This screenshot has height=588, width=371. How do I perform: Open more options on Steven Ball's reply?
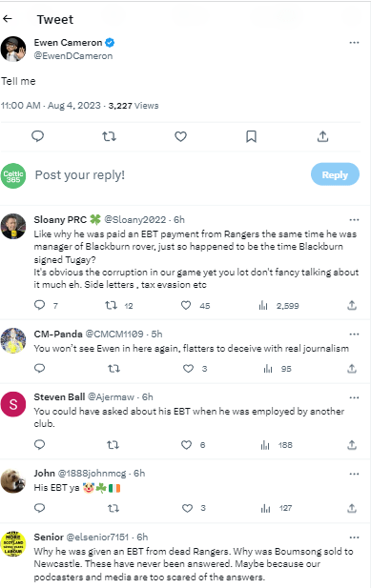(354, 397)
